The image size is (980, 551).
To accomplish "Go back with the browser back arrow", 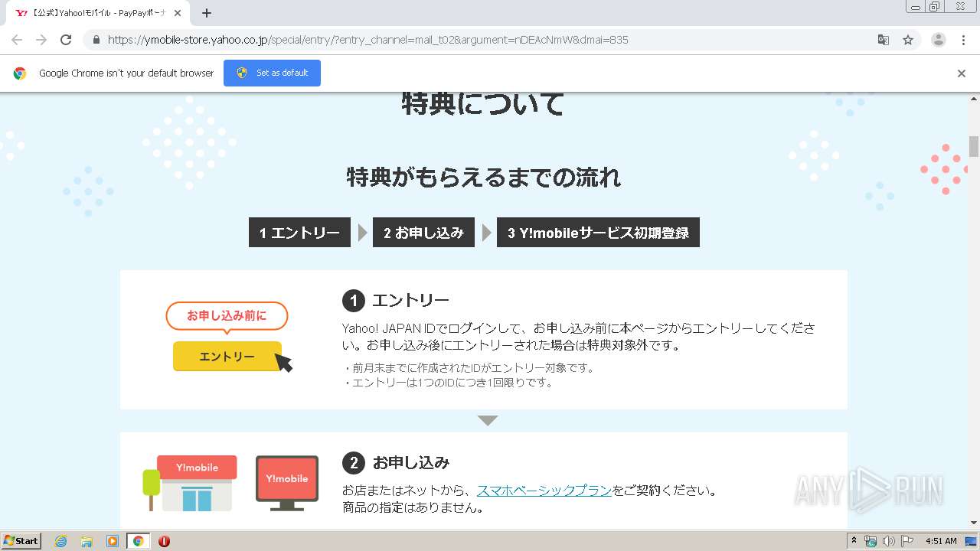I will point(17,40).
